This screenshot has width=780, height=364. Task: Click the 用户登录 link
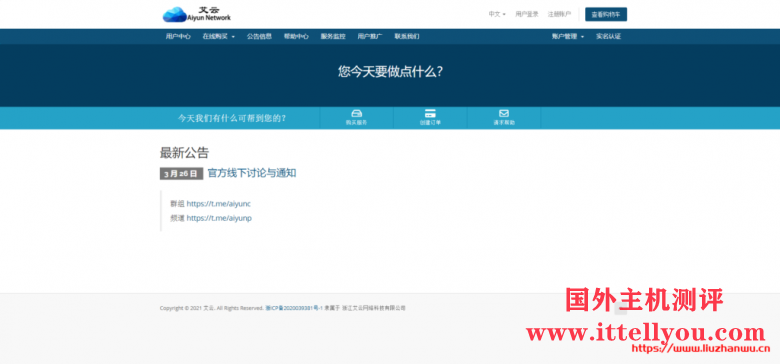click(527, 14)
